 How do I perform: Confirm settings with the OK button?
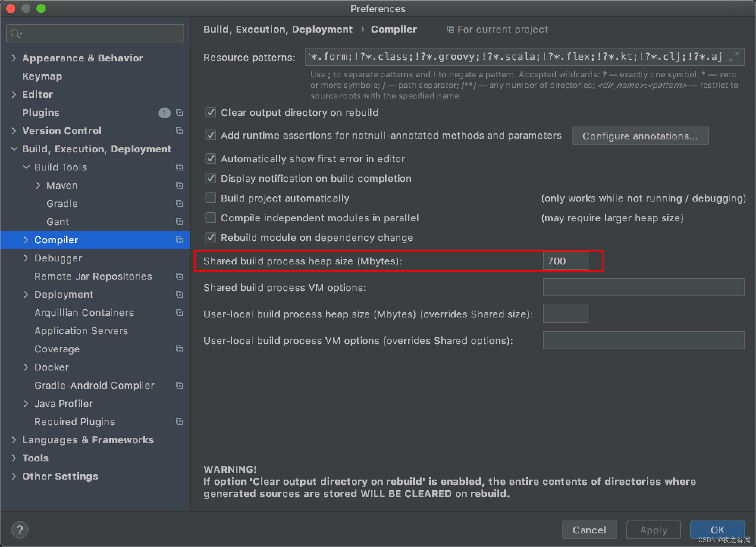[x=717, y=530]
